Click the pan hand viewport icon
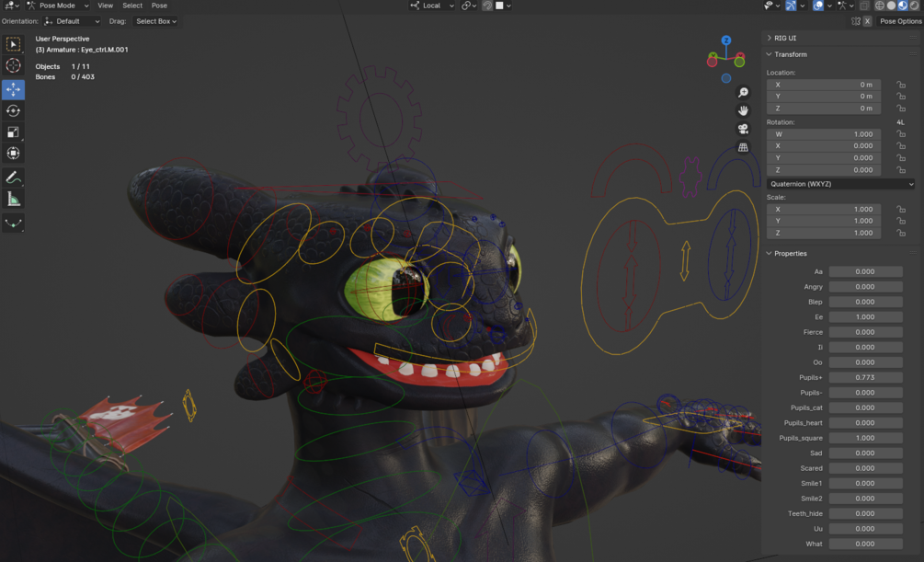 743,110
